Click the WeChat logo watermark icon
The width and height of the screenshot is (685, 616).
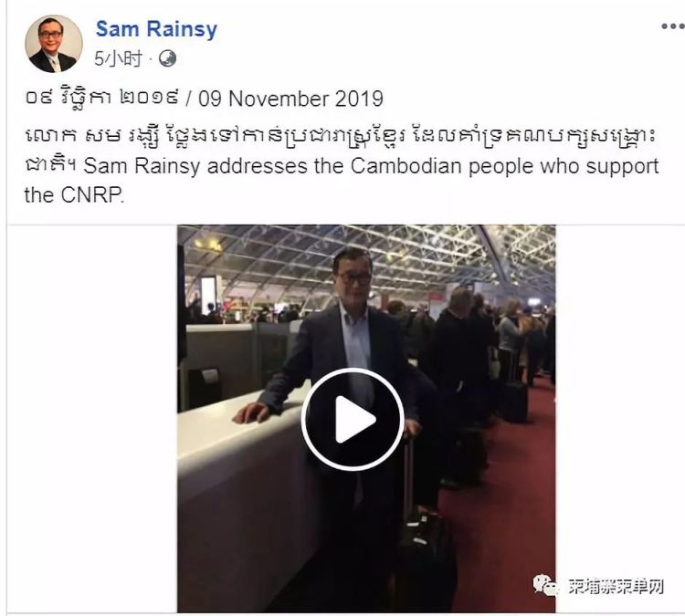(x=544, y=585)
